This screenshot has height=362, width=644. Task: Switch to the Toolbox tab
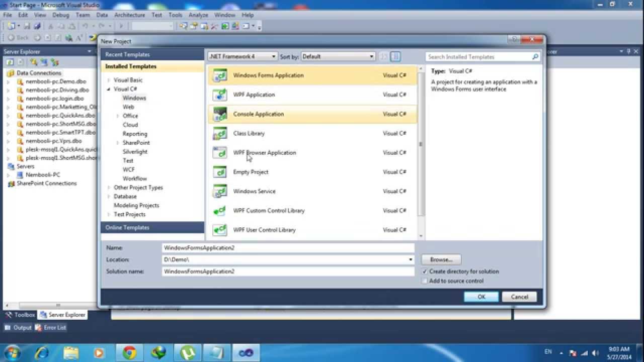click(20, 315)
